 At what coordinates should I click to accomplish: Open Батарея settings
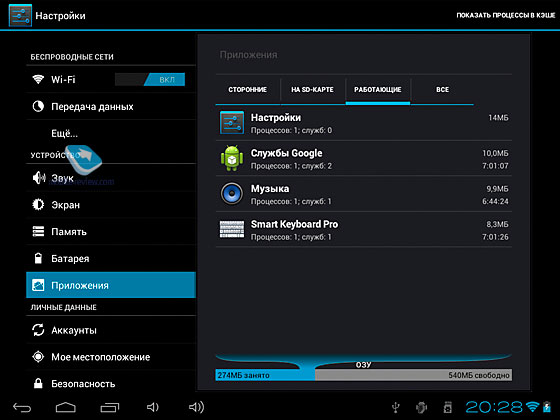click(111, 258)
